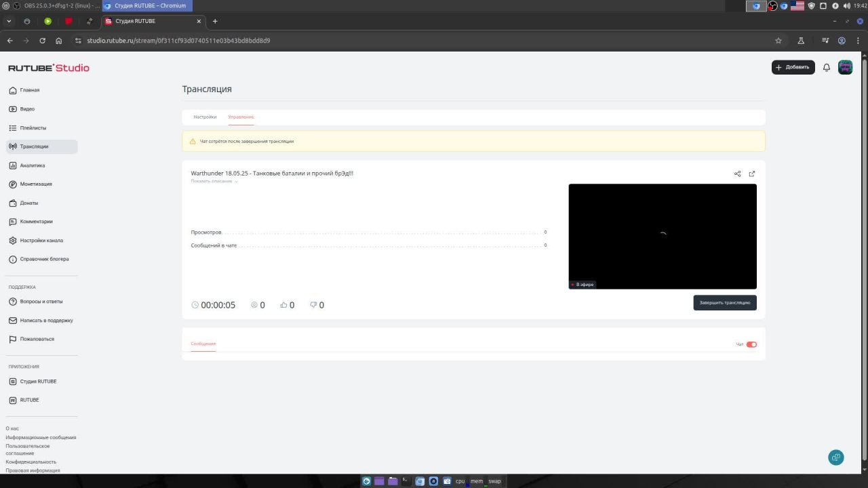Open Плейлисты in the sidebar
868x488 pixels.
pyautogui.click(x=27, y=127)
